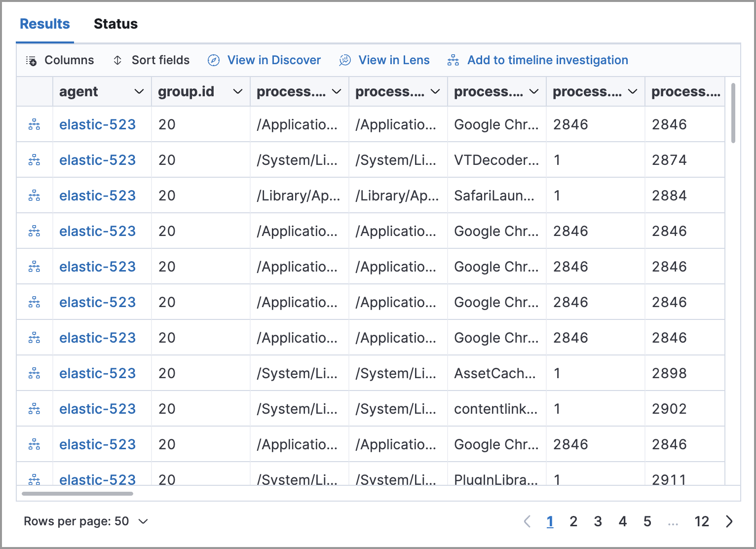The height and width of the screenshot is (549, 756).
Task: Open event analyzer icon on VTDecoder row
Action: (34, 160)
